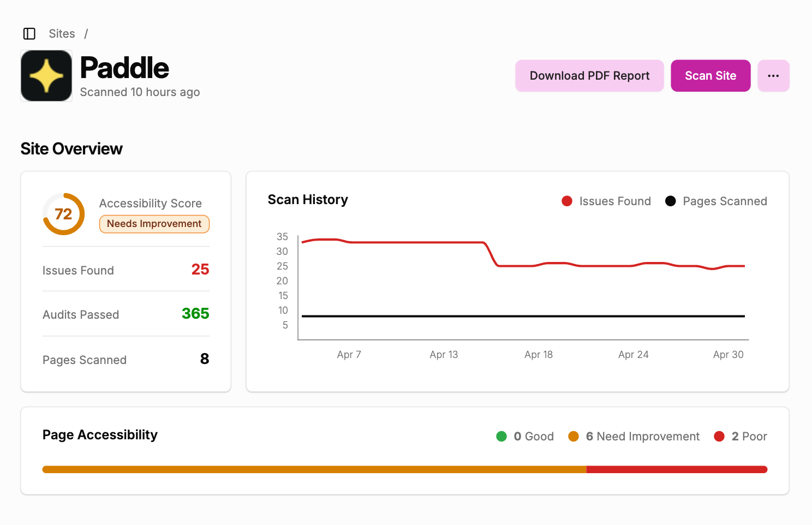Toggle the Issues Found chart legend
This screenshot has width=812, height=525.
(x=606, y=201)
